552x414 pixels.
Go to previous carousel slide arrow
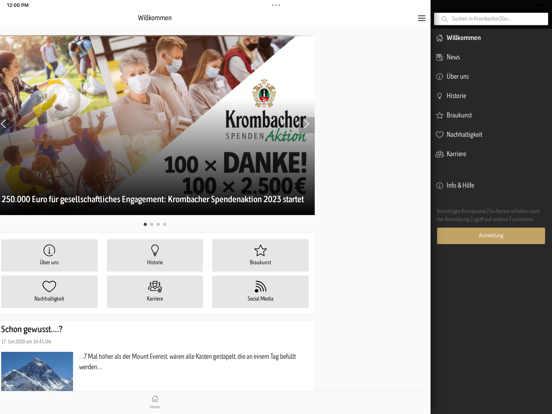tap(4, 124)
